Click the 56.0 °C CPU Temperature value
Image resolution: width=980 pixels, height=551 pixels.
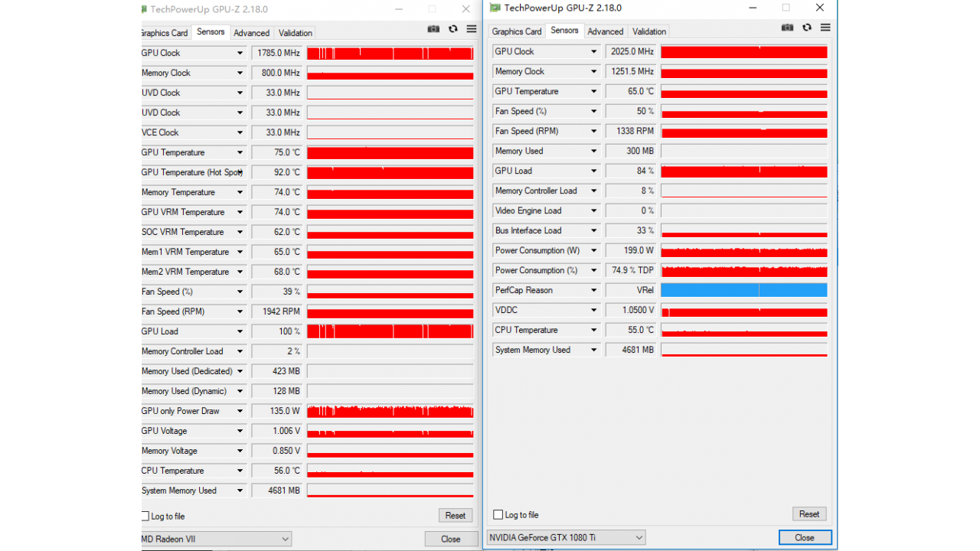point(276,471)
